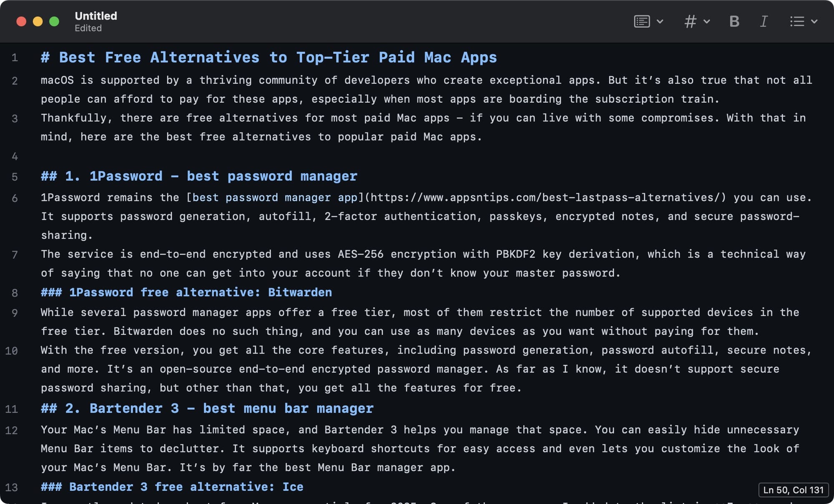Click the Ln 50, Col 131 position indicator
The image size is (834, 504).
point(793,490)
